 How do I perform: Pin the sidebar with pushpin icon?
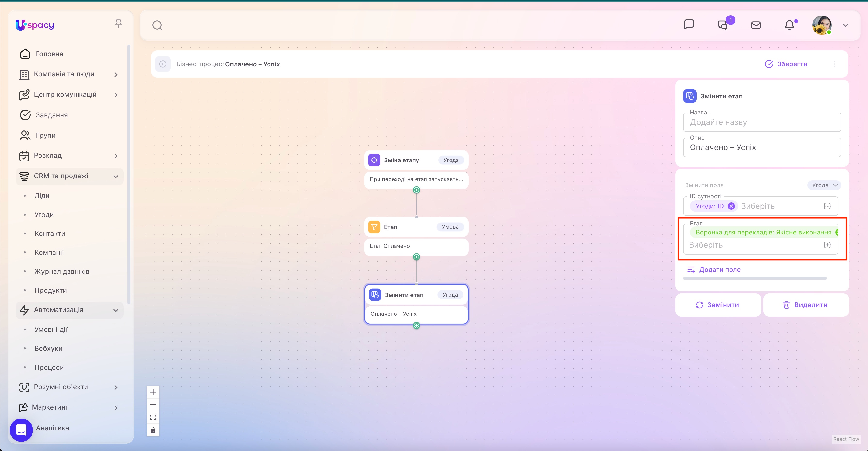[x=118, y=24]
